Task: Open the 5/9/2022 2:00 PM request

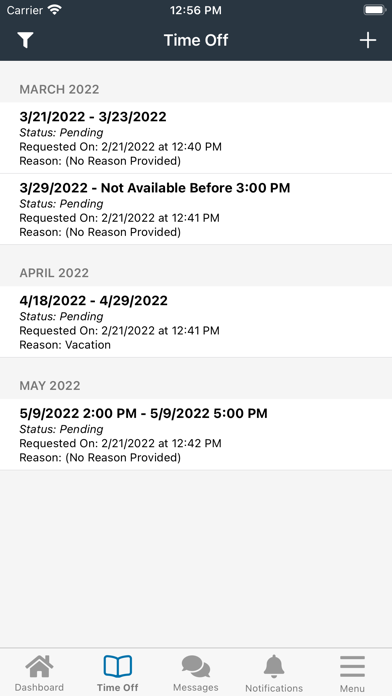Action: point(196,435)
